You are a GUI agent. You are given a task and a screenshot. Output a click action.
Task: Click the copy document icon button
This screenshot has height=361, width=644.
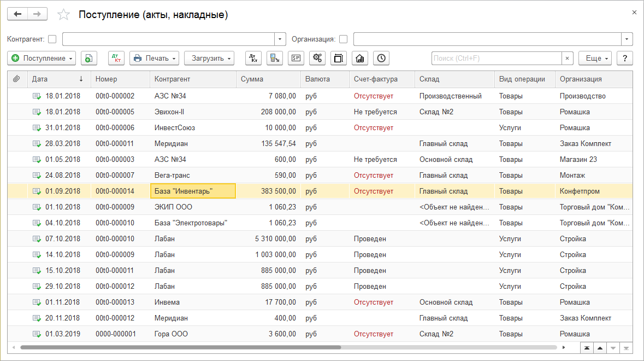89,58
